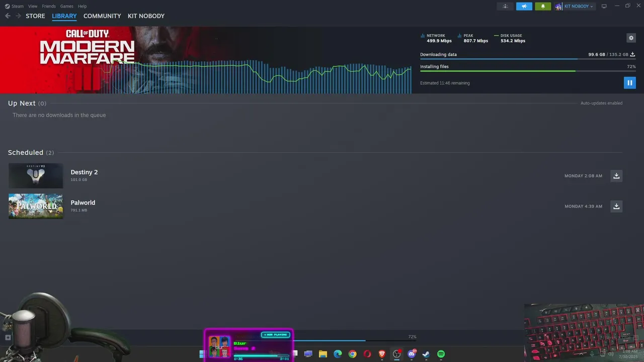The image size is (644, 362).
Task: Click the Steam taskbar icon
Action: [x=426, y=354]
